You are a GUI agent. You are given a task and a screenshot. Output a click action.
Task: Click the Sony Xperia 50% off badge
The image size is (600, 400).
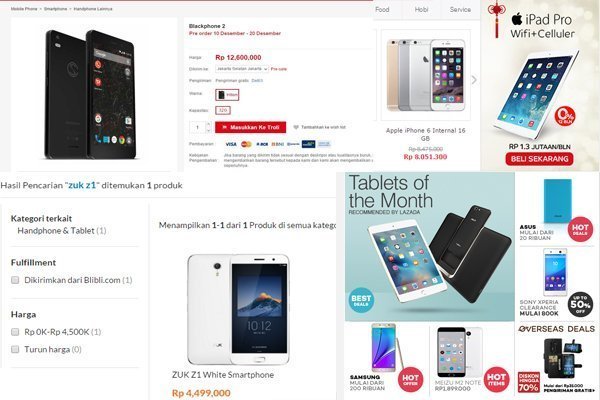coord(580,304)
